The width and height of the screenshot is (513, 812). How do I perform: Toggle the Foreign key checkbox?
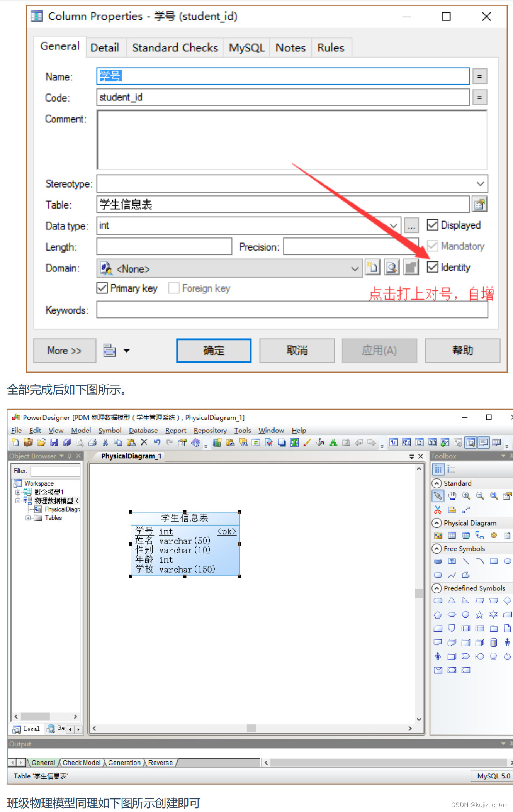point(174,288)
